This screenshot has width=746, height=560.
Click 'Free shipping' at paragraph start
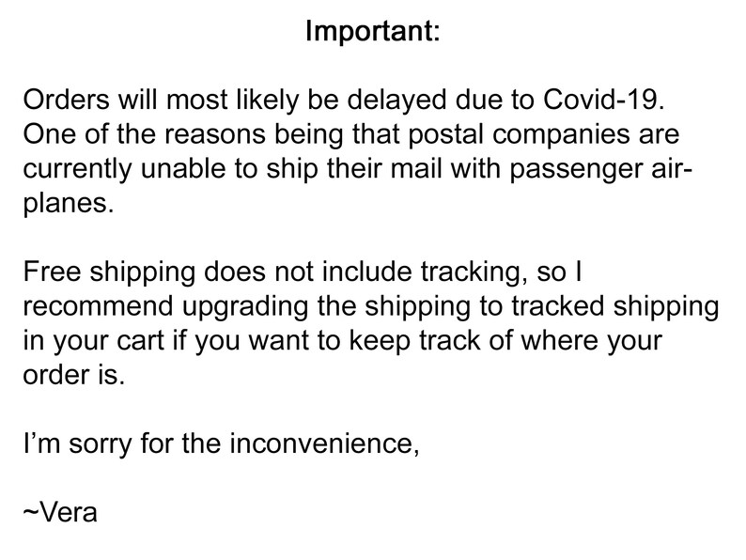click(109, 272)
